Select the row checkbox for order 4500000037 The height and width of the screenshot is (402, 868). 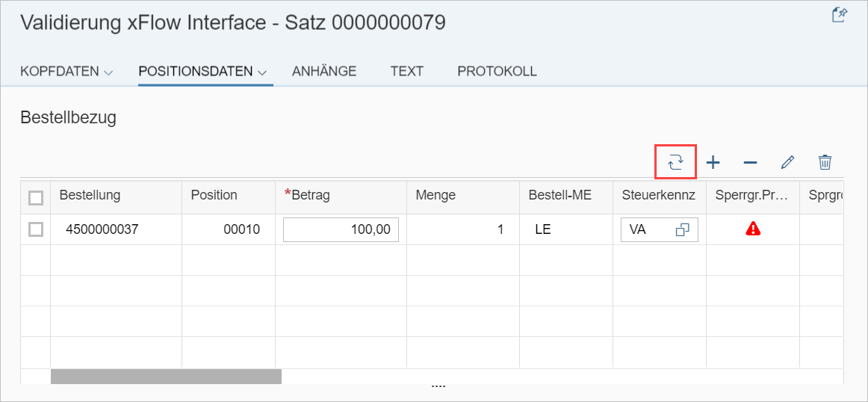click(35, 230)
